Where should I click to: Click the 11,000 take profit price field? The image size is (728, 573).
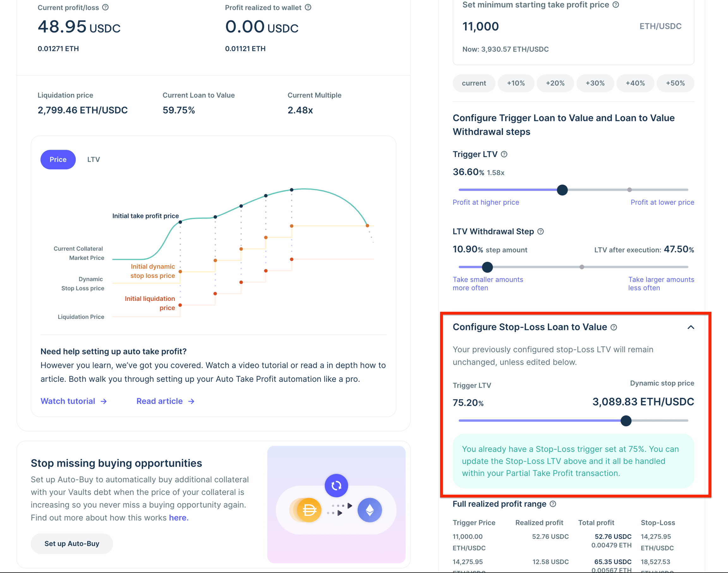click(481, 27)
